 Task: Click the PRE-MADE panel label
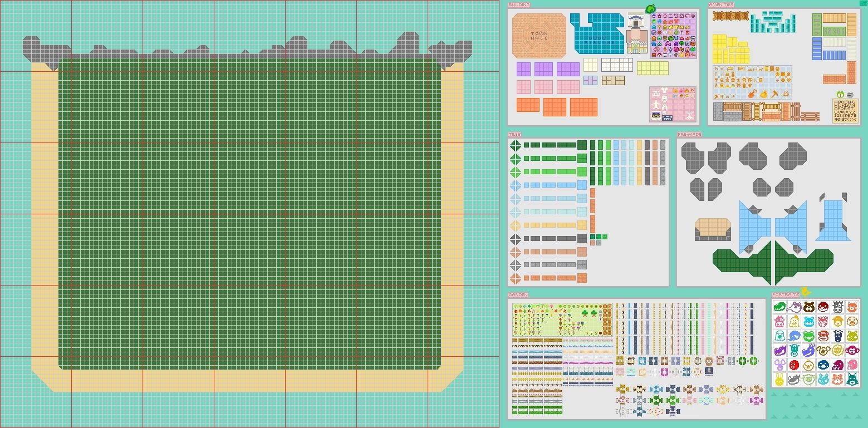pyautogui.click(x=689, y=134)
